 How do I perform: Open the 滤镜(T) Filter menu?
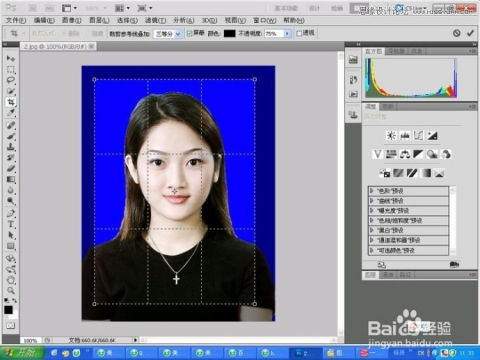pos(156,20)
